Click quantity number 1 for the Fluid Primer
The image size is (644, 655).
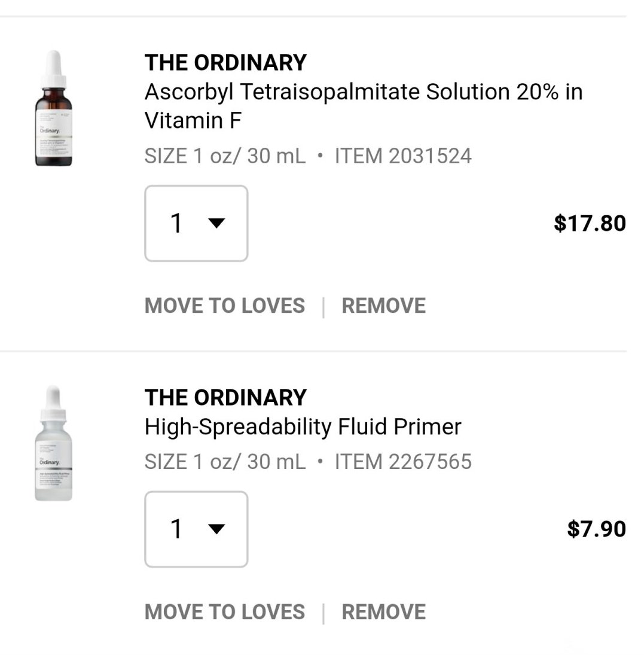(176, 529)
